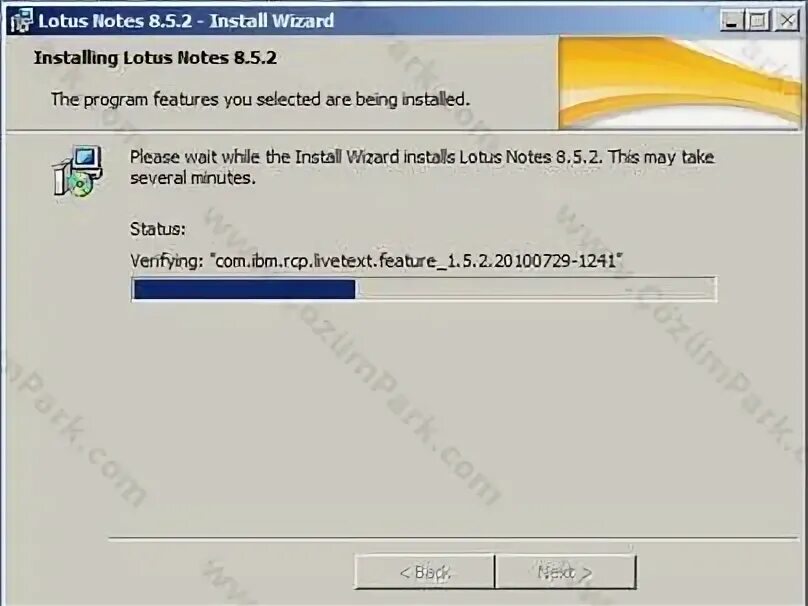Close the Lotus Notes Install Wizard
808x606 pixels.
[786, 21]
